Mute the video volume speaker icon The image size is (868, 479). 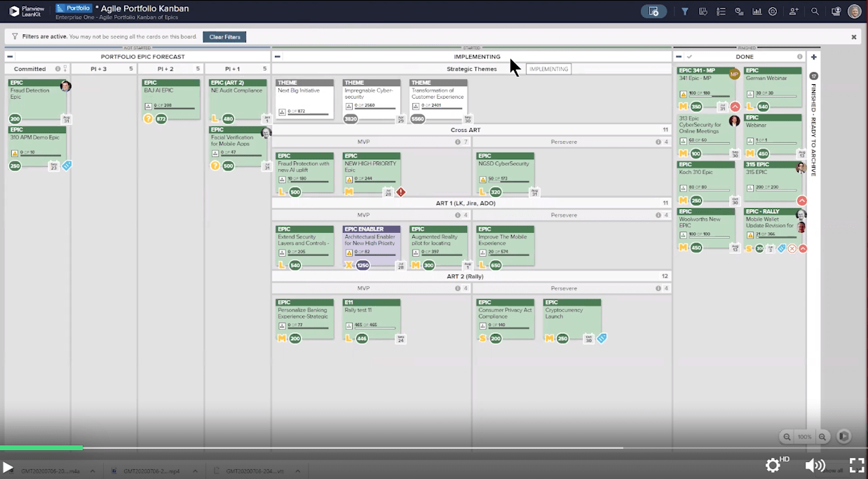(x=814, y=465)
